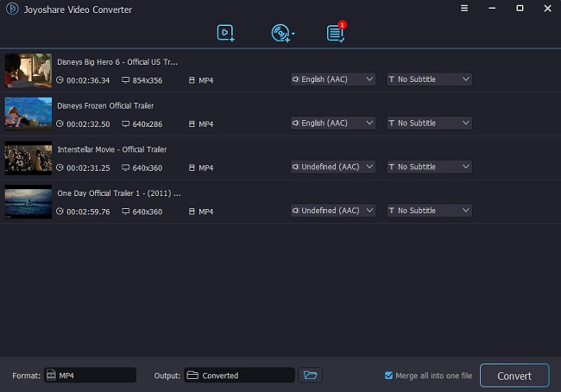This screenshot has height=392, width=561.
Task: Click the Add Files video icon
Action: click(225, 33)
